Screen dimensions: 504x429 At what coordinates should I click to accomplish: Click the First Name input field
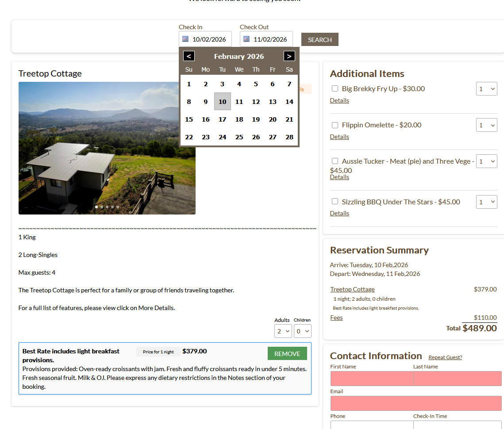(372, 379)
